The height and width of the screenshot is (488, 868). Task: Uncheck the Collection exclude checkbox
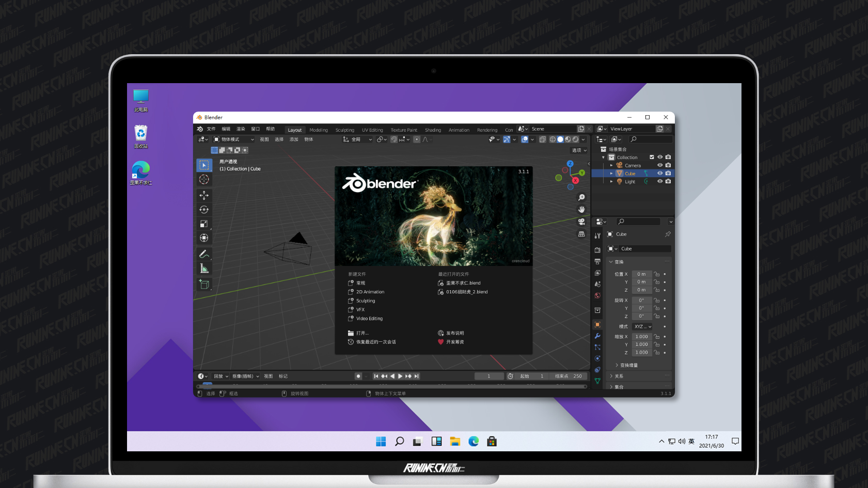652,157
